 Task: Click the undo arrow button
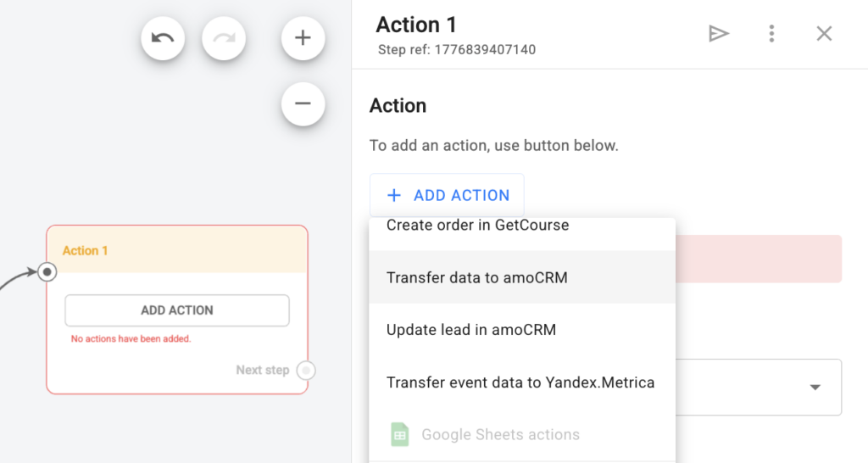(x=163, y=38)
